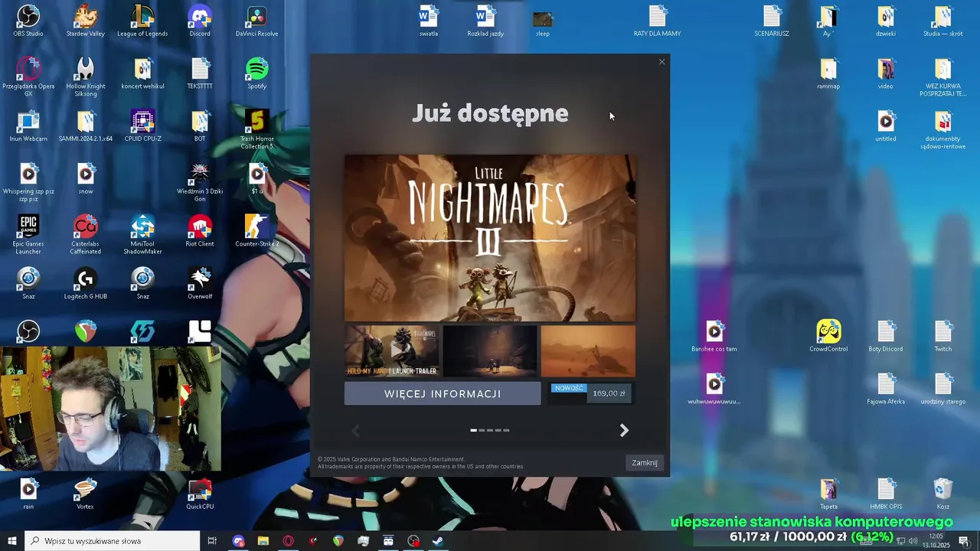Screen dimensions: 980x551
Task: Open the Opera GX browser shortcut
Action: click(x=28, y=76)
